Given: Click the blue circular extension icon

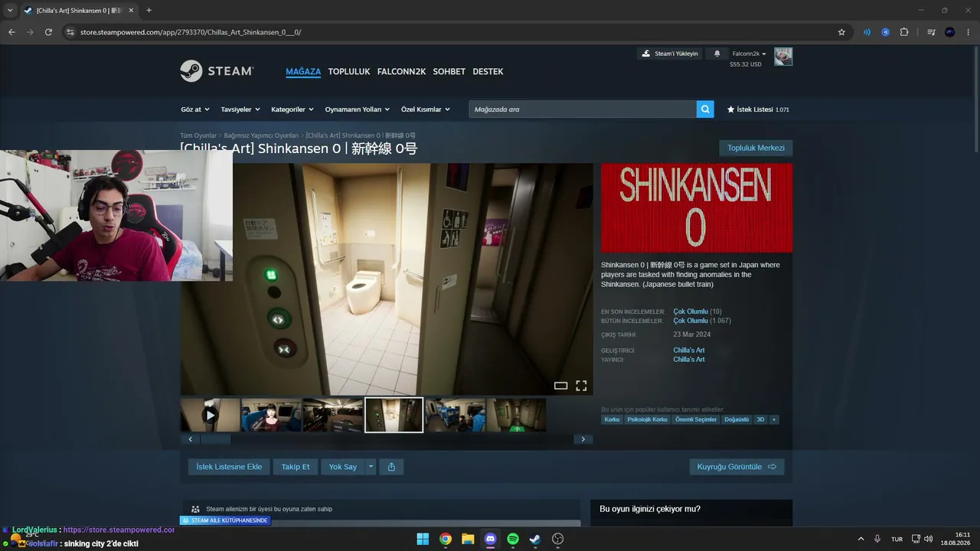Looking at the screenshot, I should [886, 32].
